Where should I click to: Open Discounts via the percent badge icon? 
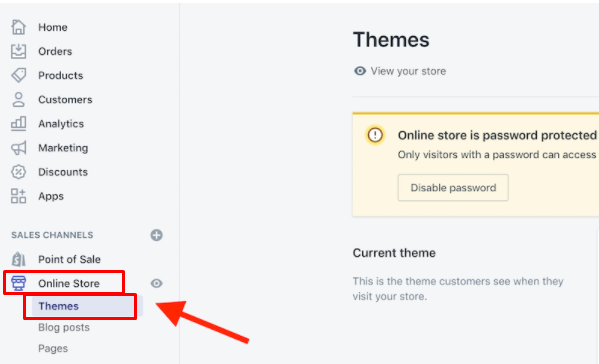(x=18, y=172)
